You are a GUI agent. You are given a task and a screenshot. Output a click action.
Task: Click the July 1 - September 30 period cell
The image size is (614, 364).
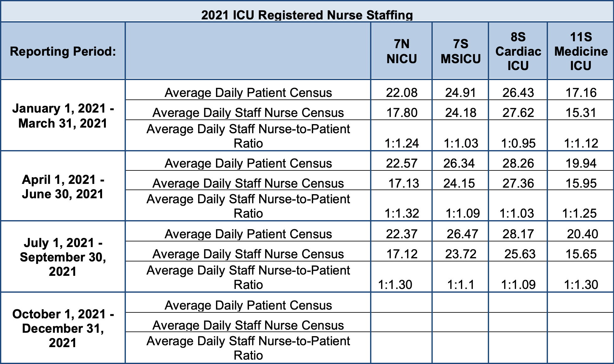(x=63, y=257)
